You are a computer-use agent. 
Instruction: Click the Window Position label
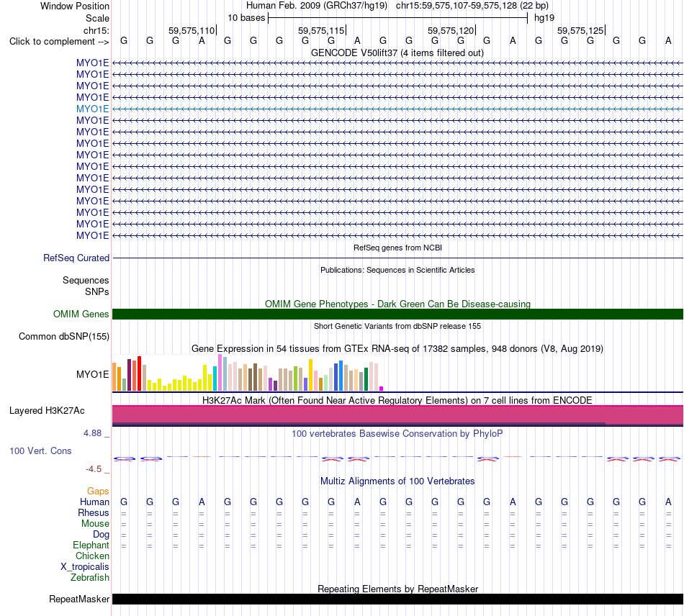75,6
